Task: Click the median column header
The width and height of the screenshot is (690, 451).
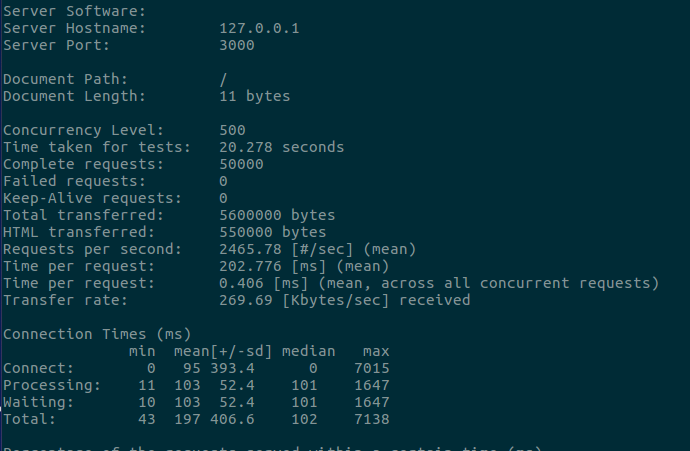Action: [308, 352]
